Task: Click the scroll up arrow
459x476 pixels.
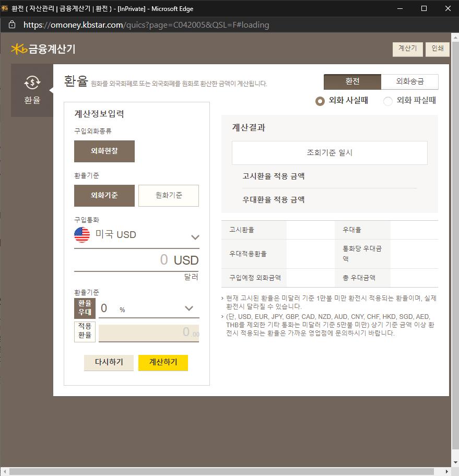Action: coord(455,38)
